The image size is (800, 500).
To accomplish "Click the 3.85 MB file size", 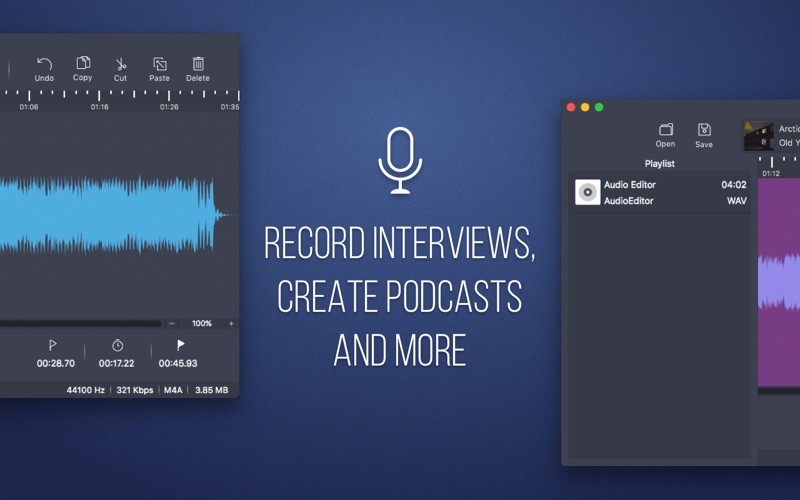I will pyautogui.click(x=211, y=390).
